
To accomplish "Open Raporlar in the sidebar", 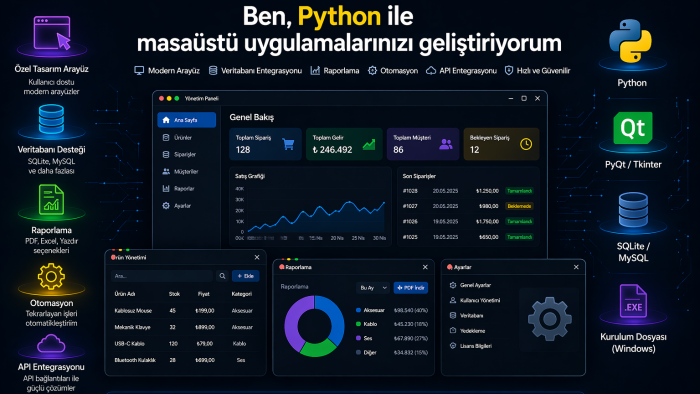I will (x=187, y=188).
